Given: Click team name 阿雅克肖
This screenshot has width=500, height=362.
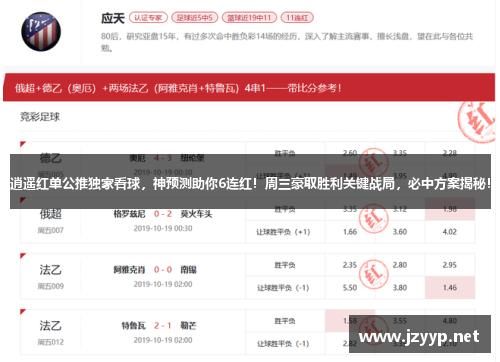Looking at the screenshot, I should pyautogui.click(x=129, y=270).
